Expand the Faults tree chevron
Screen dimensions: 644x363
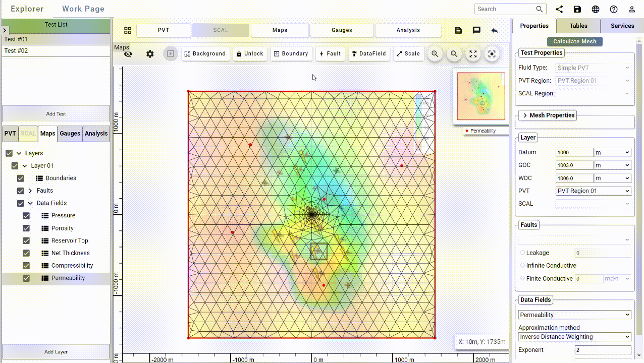tap(30, 191)
